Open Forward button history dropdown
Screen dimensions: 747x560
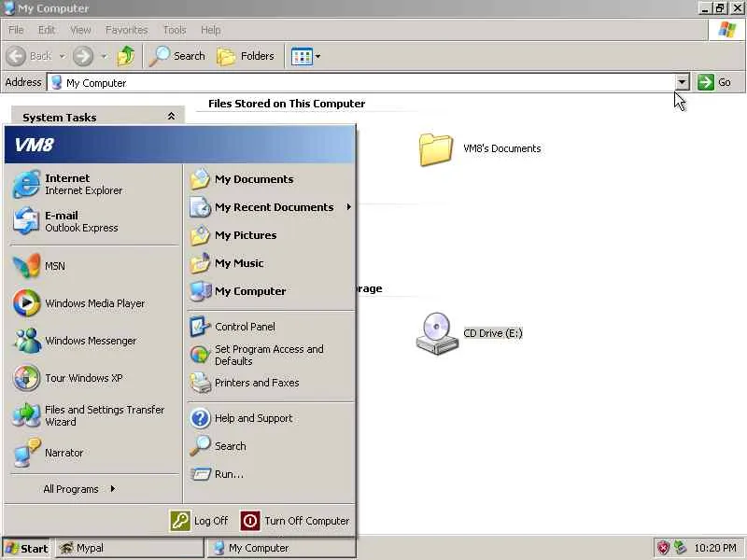(104, 56)
